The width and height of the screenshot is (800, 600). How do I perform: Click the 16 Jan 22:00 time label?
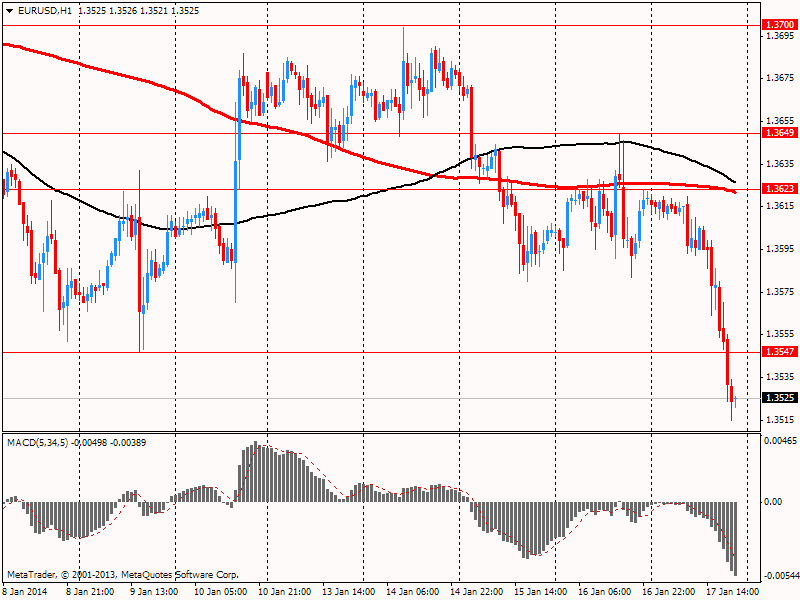click(669, 591)
